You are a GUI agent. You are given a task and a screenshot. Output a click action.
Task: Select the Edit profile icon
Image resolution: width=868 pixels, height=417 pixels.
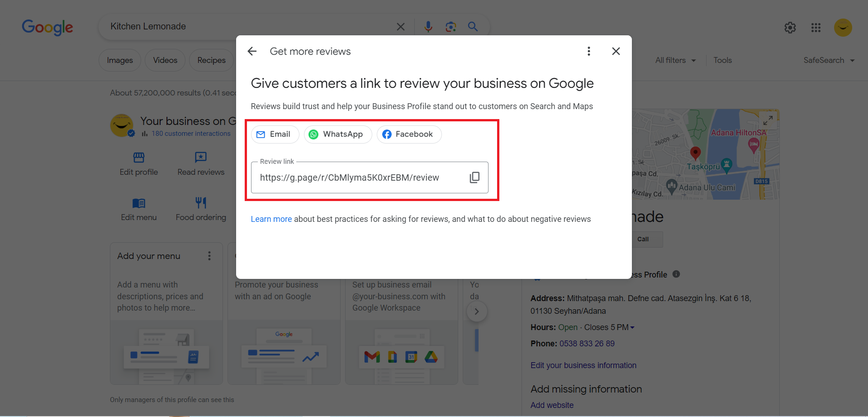[138, 158]
